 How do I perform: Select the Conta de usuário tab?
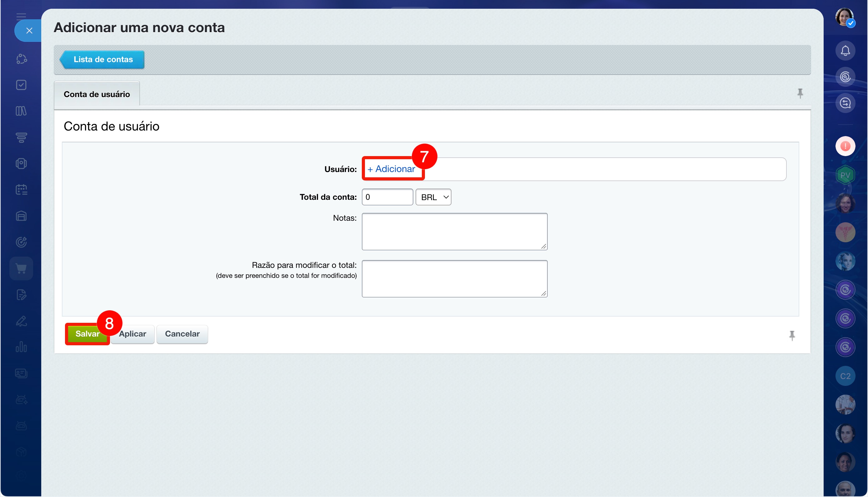coord(97,94)
